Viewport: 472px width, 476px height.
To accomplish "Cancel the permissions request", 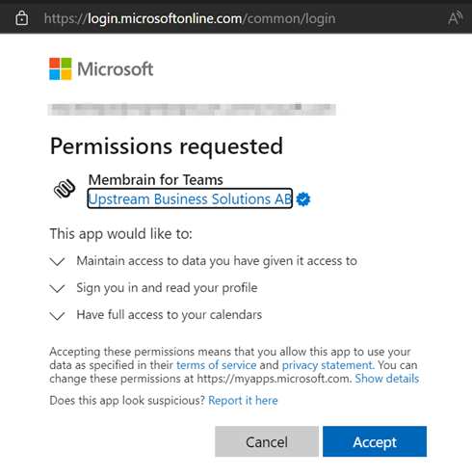I will [267, 441].
